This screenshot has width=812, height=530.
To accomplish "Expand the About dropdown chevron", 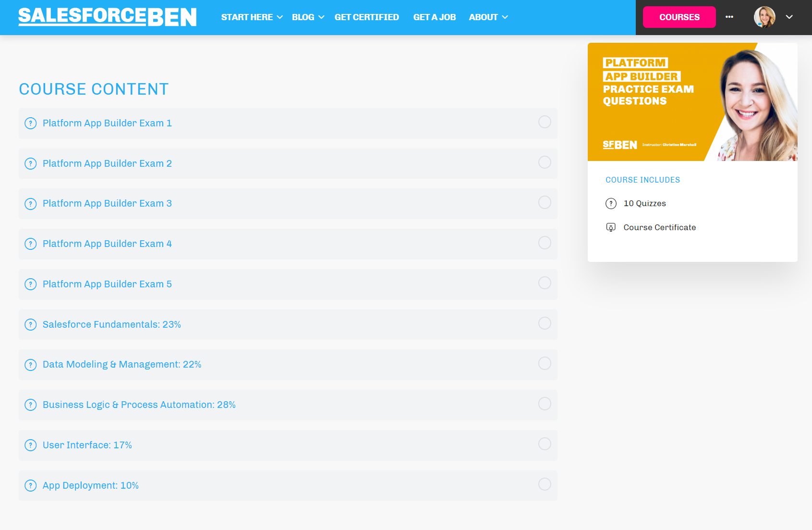I will point(505,17).
